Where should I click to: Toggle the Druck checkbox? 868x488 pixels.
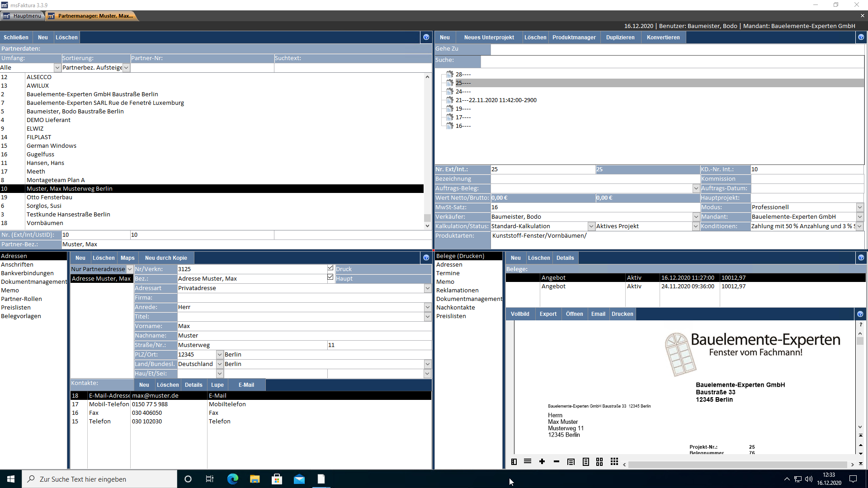point(330,268)
